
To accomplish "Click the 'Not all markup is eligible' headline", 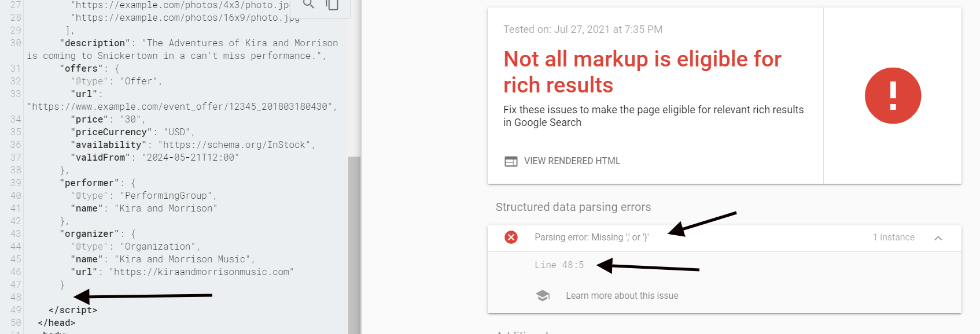I will click(x=642, y=72).
